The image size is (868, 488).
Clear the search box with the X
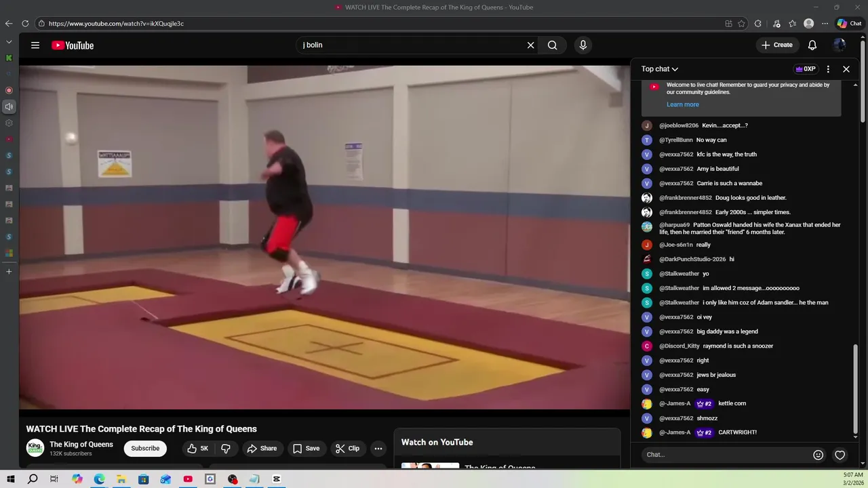[x=531, y=45]
